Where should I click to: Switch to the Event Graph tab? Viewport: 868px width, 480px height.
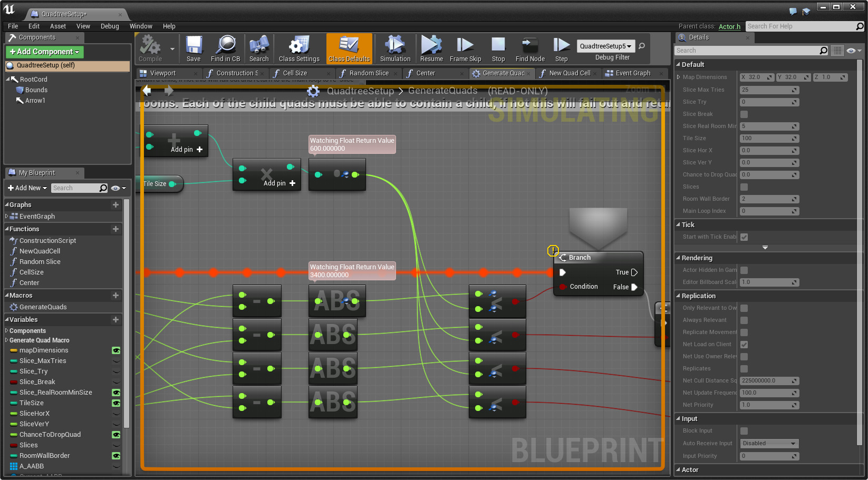click(x=633, y=73)
